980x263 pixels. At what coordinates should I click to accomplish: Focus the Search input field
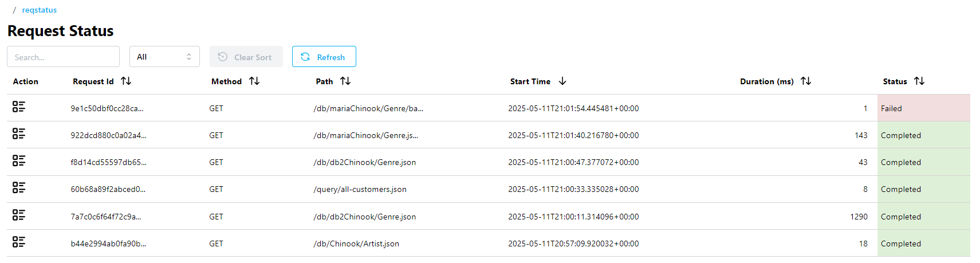[x=63, y=57]
